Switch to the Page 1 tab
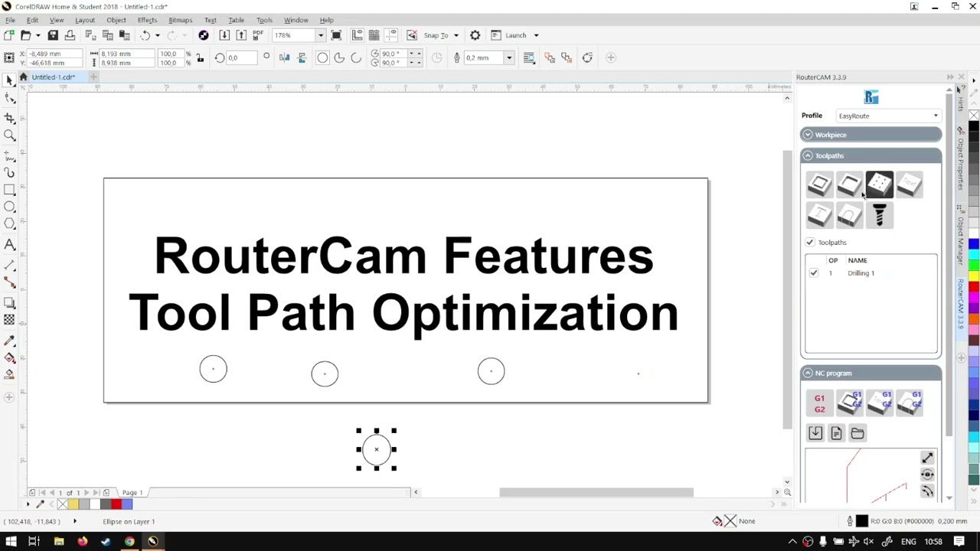Image resolution: width=980 pixels, height=551 pixels. [x=132, y=493]
